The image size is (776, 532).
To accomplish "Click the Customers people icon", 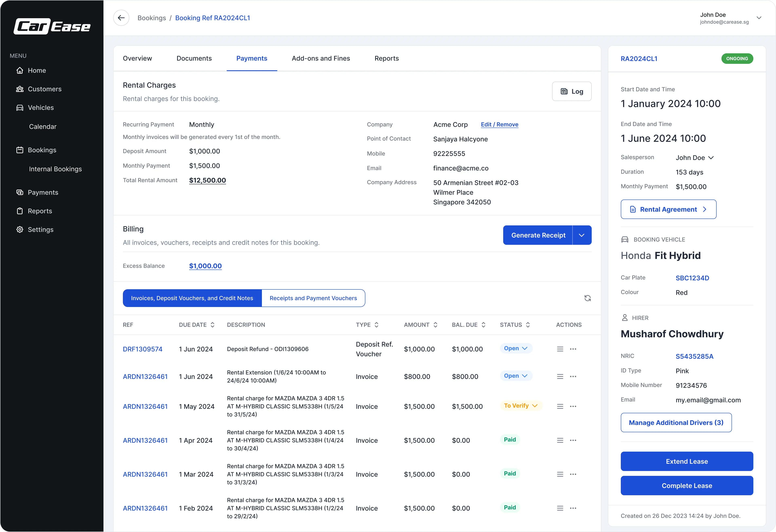I will click(x=20, y=89).
